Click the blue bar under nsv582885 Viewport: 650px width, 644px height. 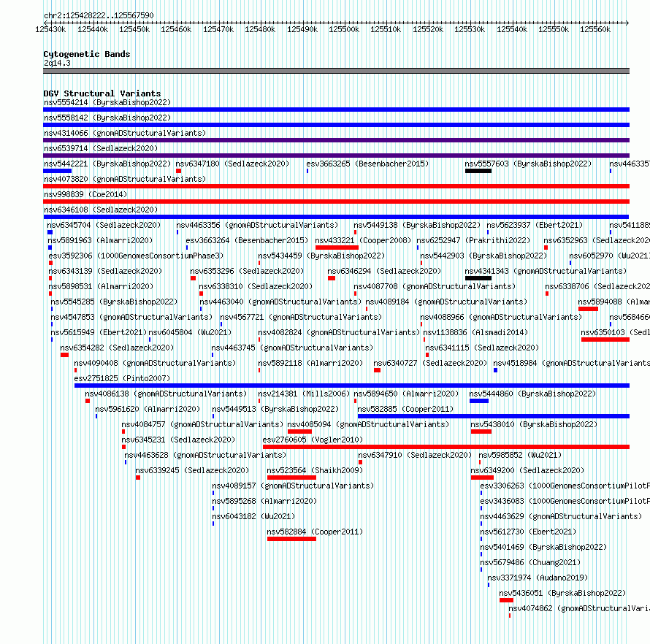pyautogui.click(x=493, y=416)
